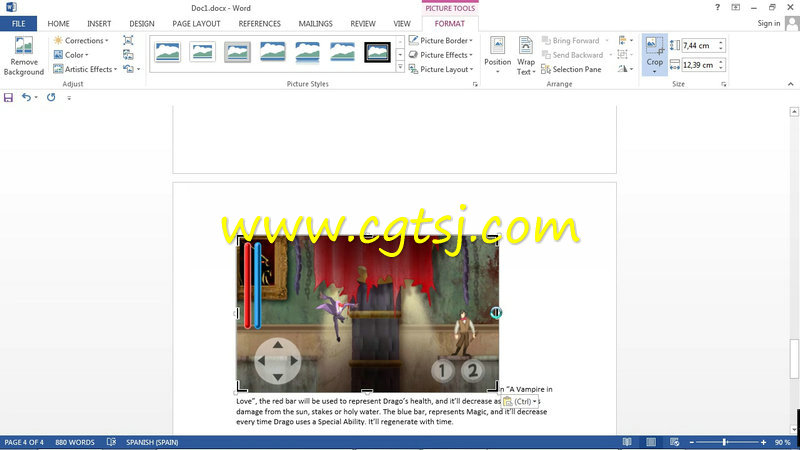Open the Color adjustment dropdown

pos(71,55)
